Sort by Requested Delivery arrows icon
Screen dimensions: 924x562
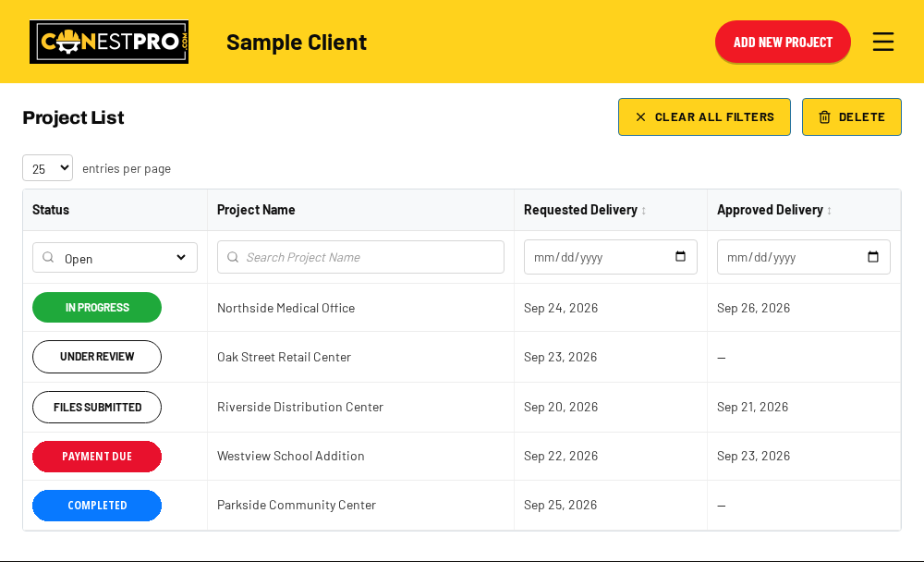click(x=643, y=211)
